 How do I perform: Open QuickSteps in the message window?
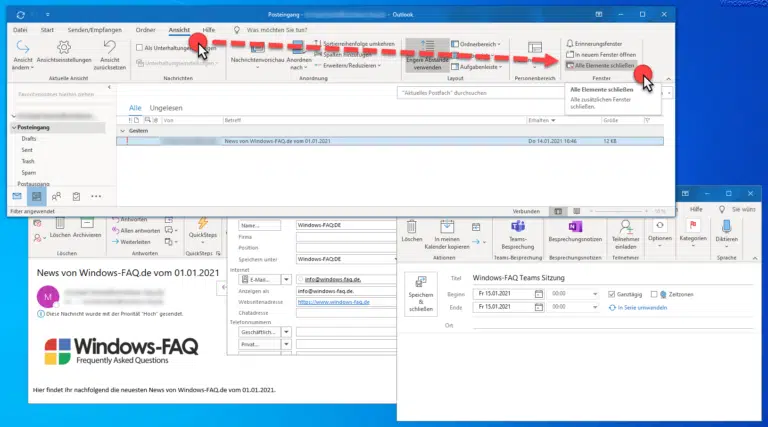[x=203, y=229]
